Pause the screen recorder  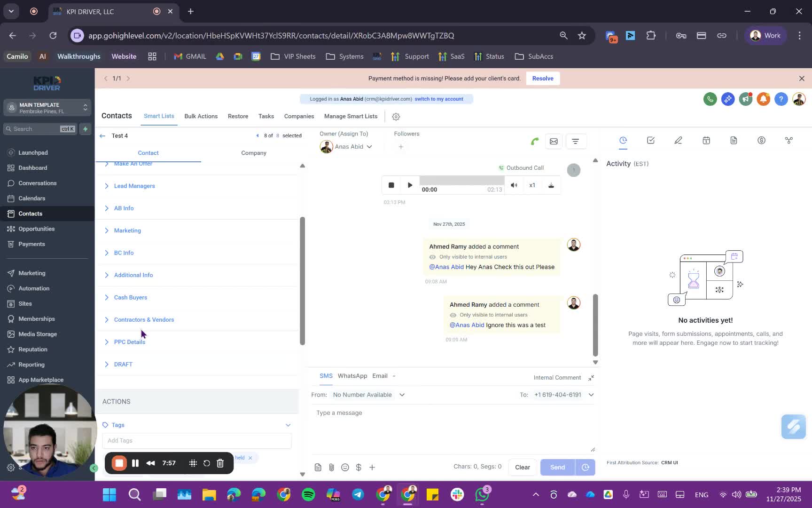coord(135,463)
